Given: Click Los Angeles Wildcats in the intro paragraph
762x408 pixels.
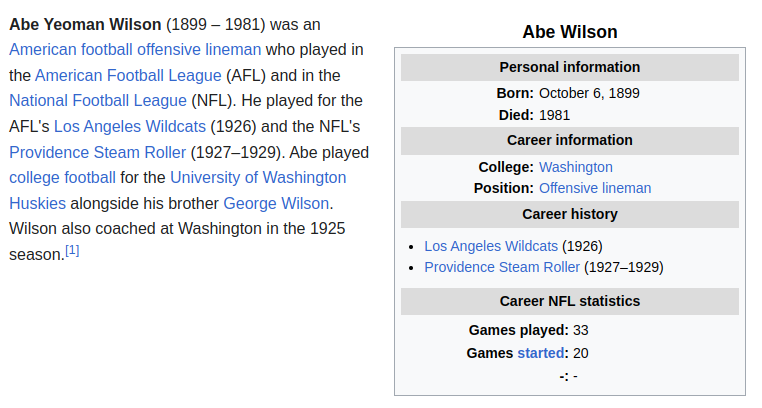Looking at the screenshot, I should click(x=130, y=126).
